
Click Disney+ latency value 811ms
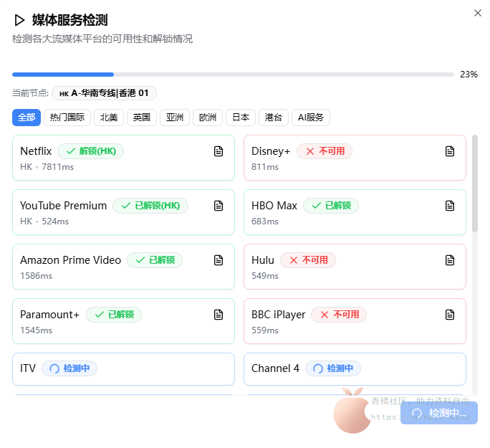[265, 167]
